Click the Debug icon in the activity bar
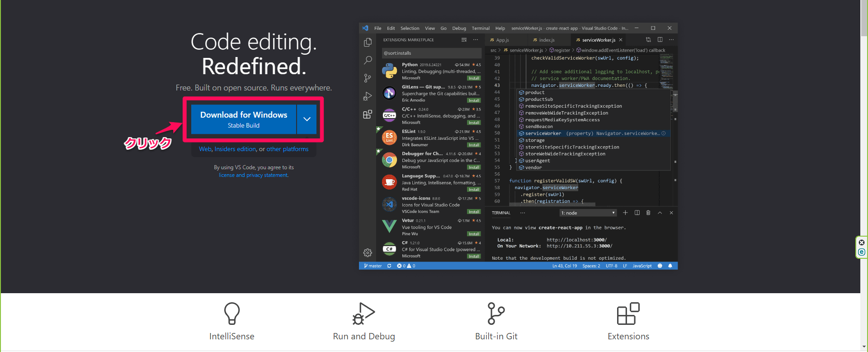Screen dimensions: 868x352 coord(368,96)
